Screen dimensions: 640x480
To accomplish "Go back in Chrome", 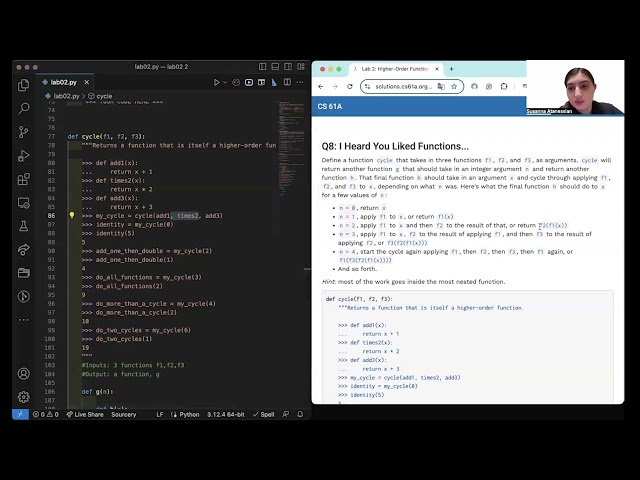I will coord(321,87).
